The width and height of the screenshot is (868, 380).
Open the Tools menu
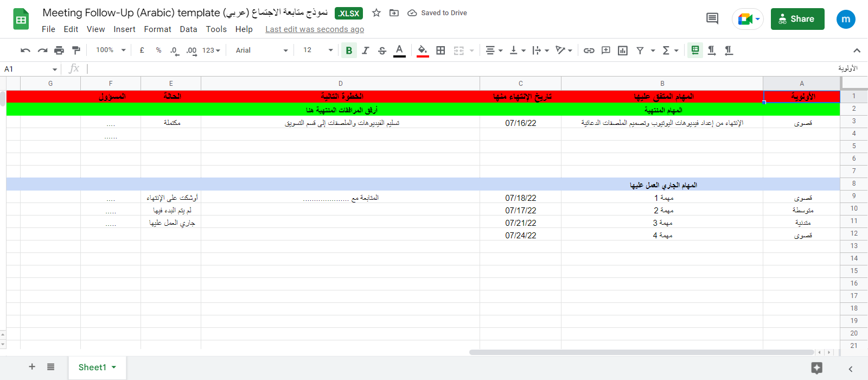pyautogui.click(x=216, y=29)
